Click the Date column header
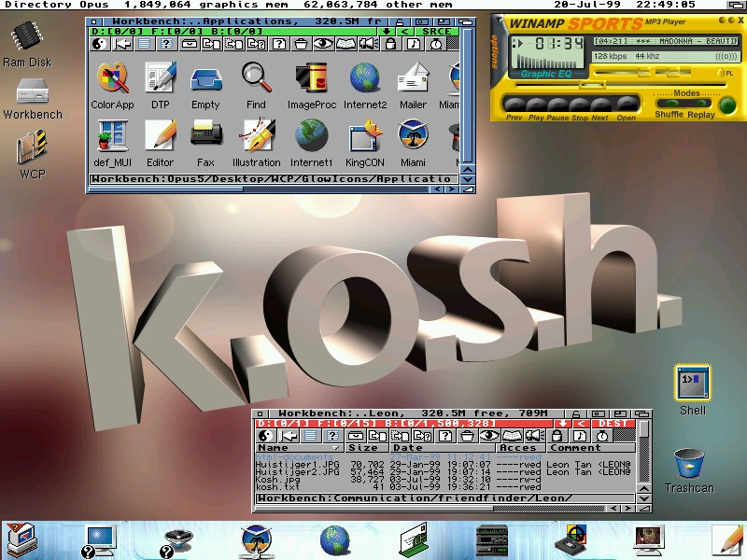This screenshot has height=560, width=747. click(x=408, y=448)
